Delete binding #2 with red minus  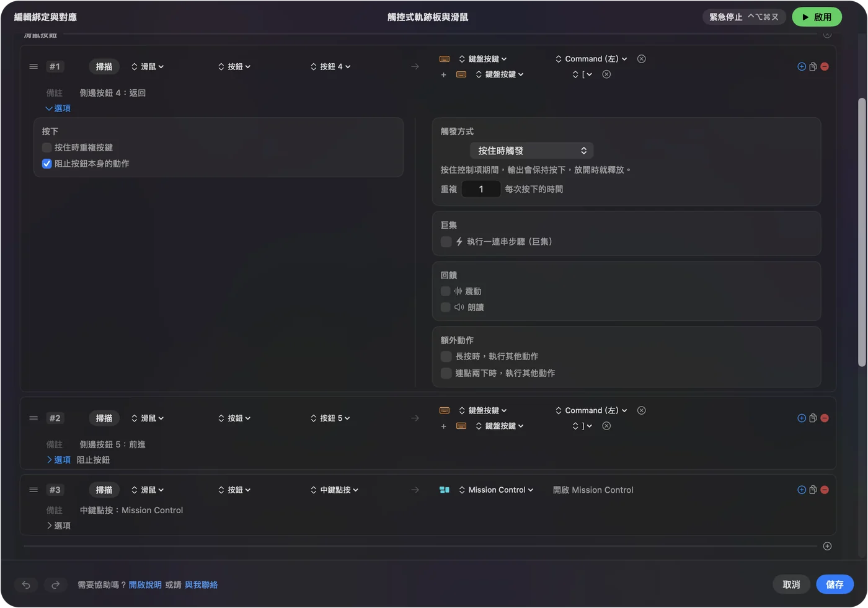click(825, 418)
